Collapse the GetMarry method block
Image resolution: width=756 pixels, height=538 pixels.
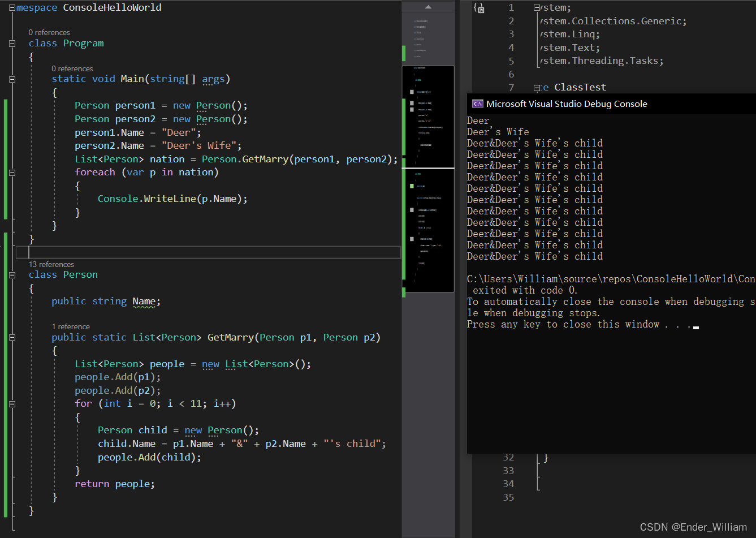pyautogui.click(x=12, y=338)
